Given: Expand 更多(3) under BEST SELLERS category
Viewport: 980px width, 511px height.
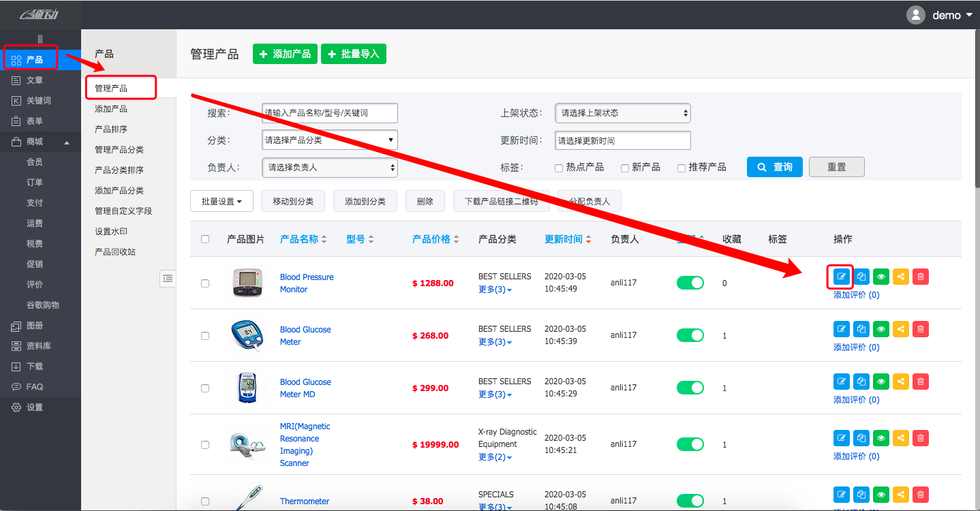Looking at the screenshot, I should click(x=494, y=288).
